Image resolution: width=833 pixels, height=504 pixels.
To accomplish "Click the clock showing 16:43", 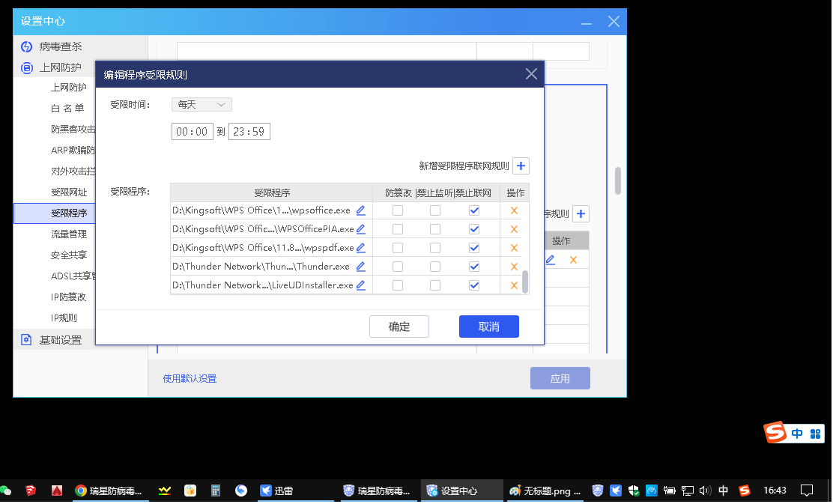I will 775,491.
